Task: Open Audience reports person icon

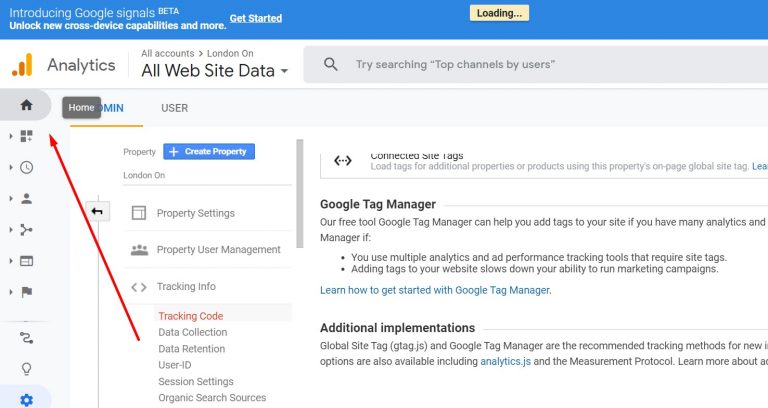Action: pos(26,198)
